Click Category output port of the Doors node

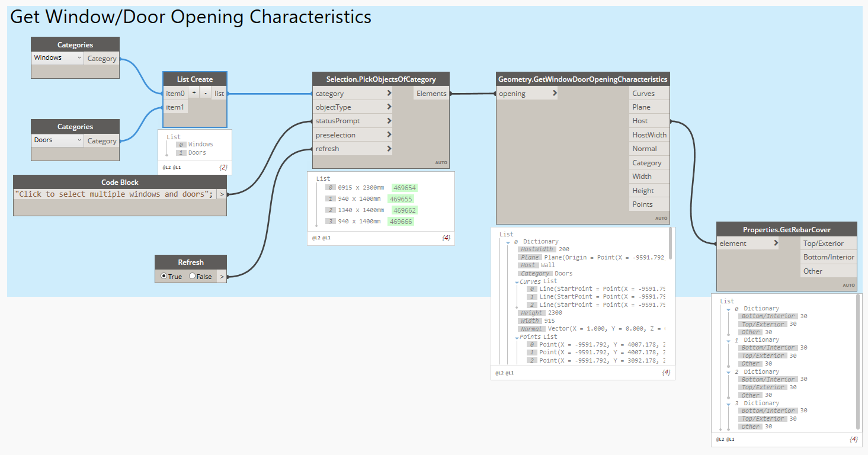[102, 141]
